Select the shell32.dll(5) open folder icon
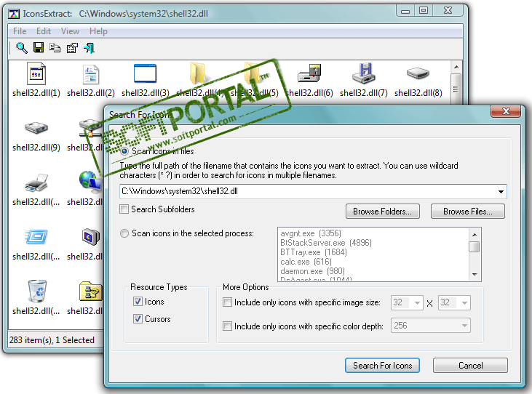The width and height of the screenshot is (532, 394). [253, 72]
